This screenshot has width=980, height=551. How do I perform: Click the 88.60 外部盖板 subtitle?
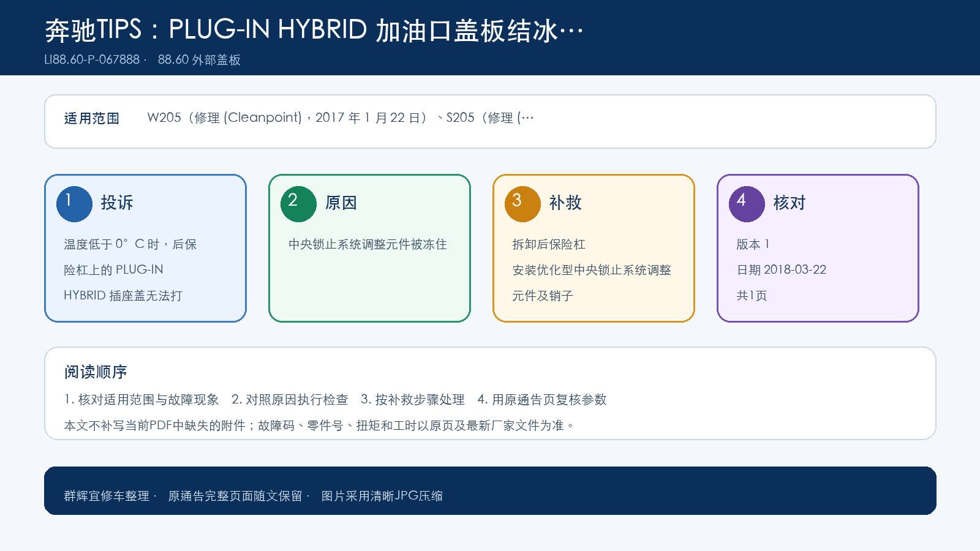pos(199,59)
